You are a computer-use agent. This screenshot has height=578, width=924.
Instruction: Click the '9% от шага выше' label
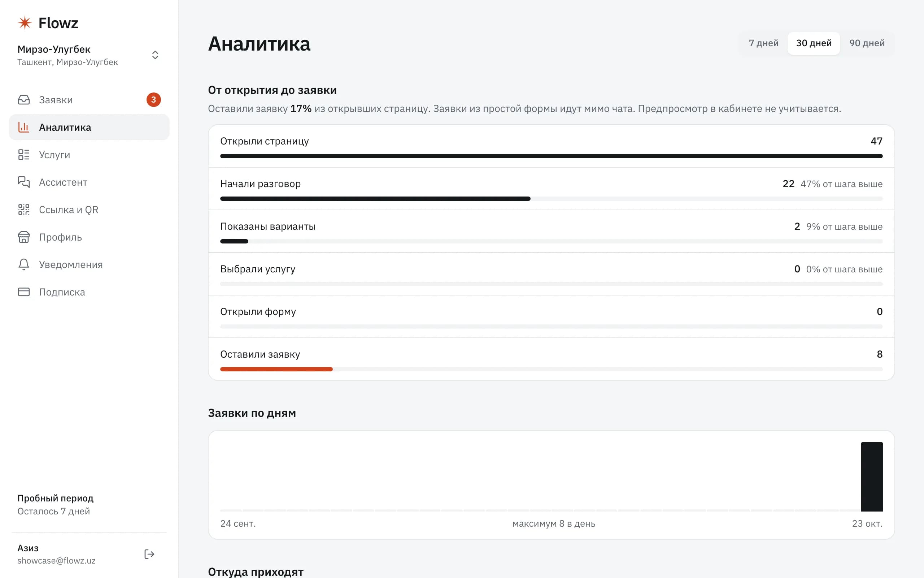tap(844, 227)
